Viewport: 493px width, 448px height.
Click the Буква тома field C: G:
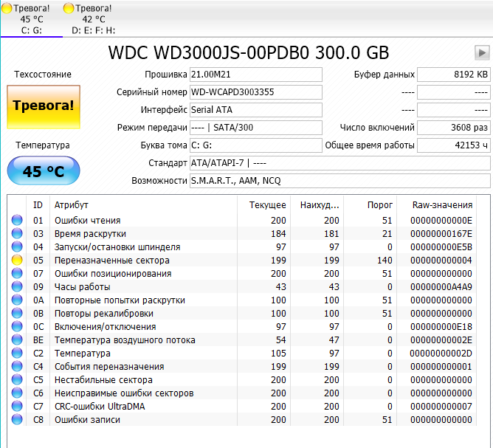click(x=256, y=145)
